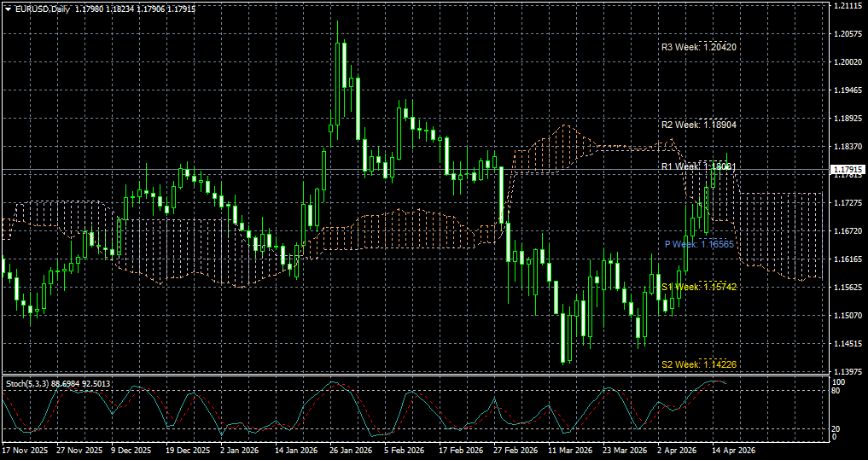Click the 14 Apr 2026 date label
This screenshot has height=460, width=868.
point(735,451)
